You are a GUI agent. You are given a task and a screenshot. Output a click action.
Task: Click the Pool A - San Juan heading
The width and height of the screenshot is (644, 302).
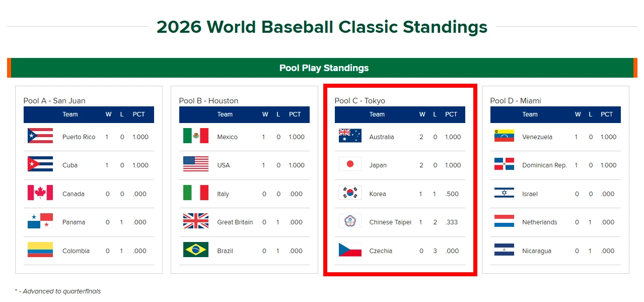click(54, 101)
